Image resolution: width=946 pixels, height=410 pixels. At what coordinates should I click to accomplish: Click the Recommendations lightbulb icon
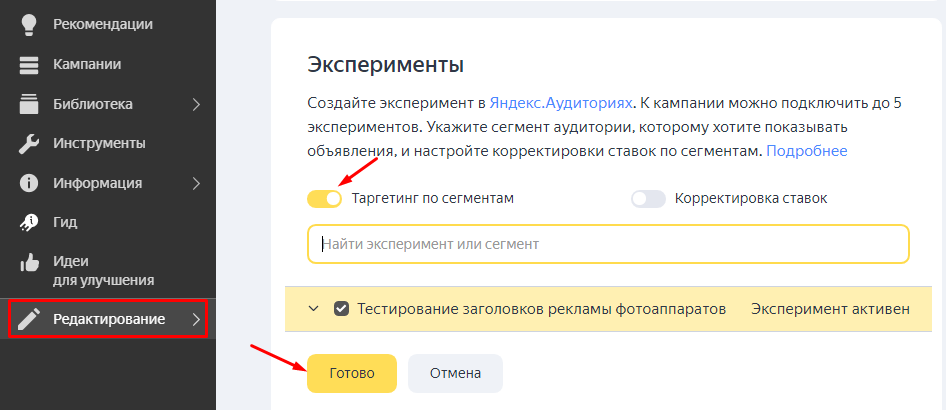(29, 25)
